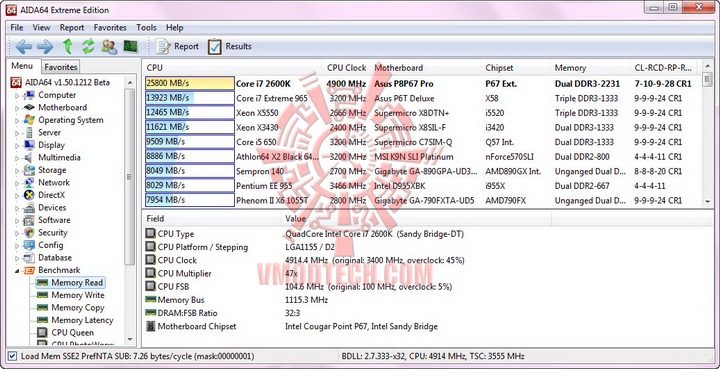Expand the Software tree node

(17, 221)
